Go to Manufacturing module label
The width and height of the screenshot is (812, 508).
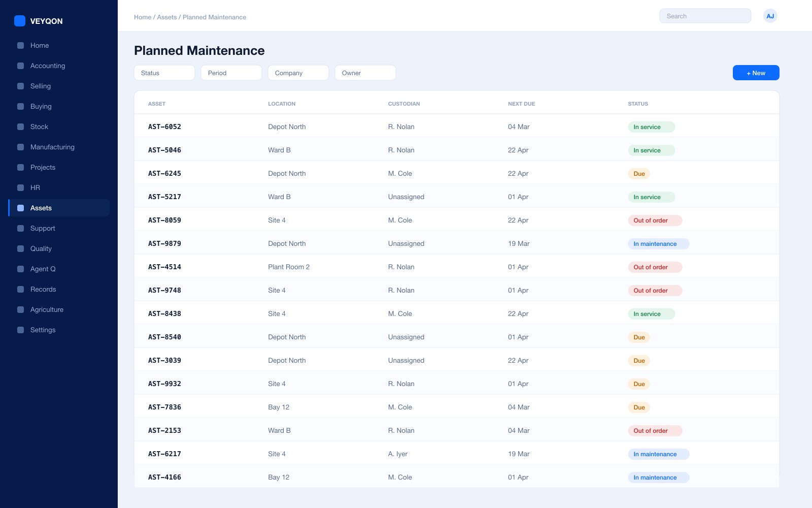52,147
